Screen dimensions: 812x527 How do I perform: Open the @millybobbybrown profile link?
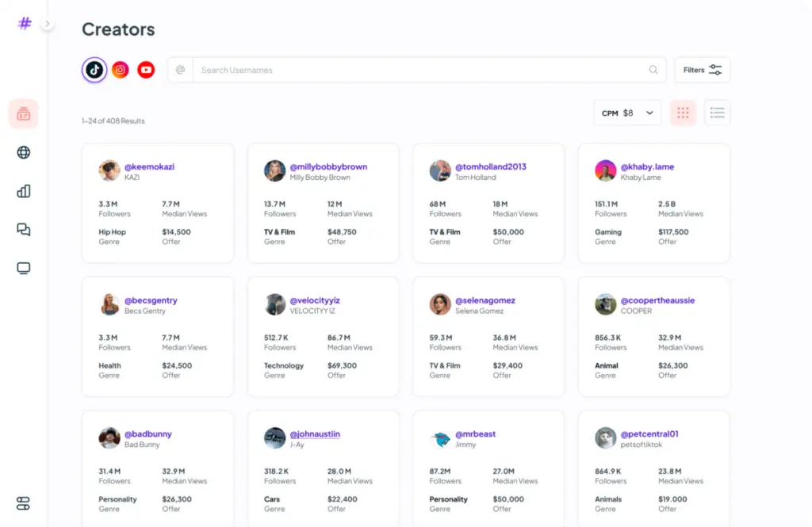328,166
